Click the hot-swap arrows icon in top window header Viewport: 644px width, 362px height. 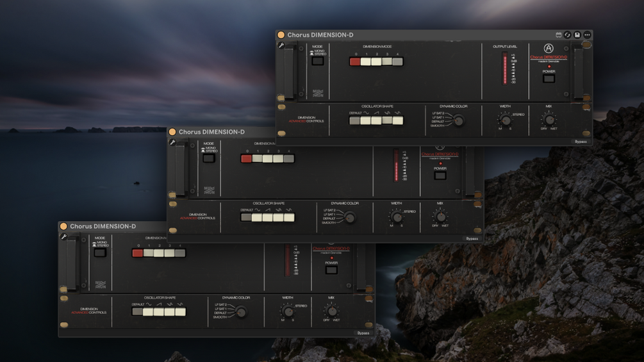click(x=568, y=35)
